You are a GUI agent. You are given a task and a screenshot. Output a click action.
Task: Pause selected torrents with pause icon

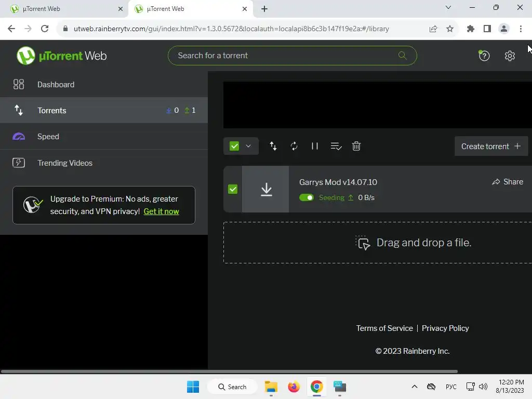tap(314, 146)
